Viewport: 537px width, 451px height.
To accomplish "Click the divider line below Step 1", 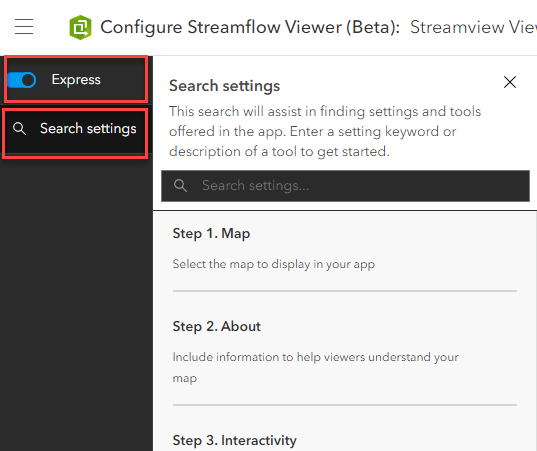I will pos(345,291).
